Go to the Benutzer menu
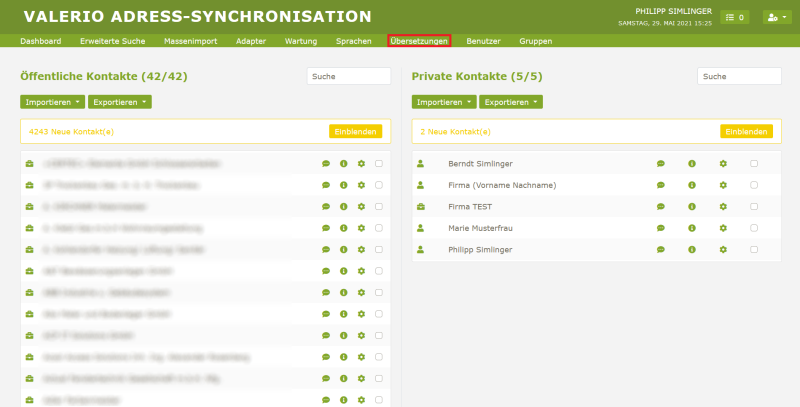Screen dimensions: 800x407 point(483,41)
